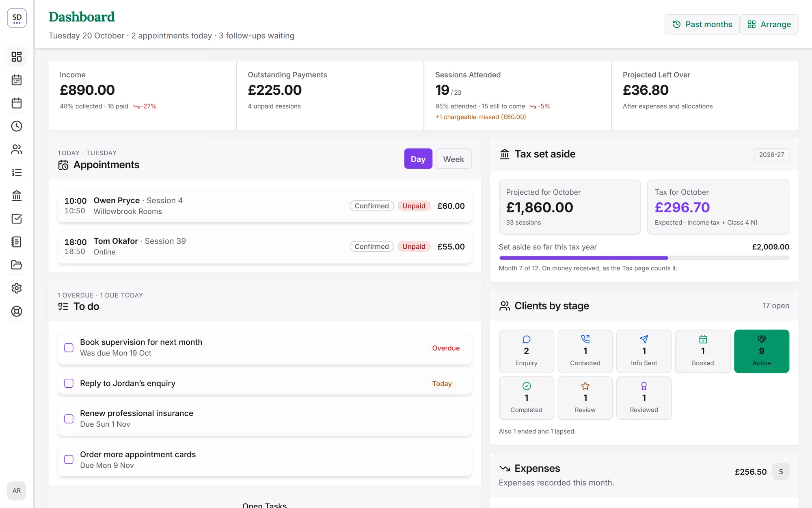Select the Enquiry stage card
Screen dimensions: 812x508
click(526, 351)
